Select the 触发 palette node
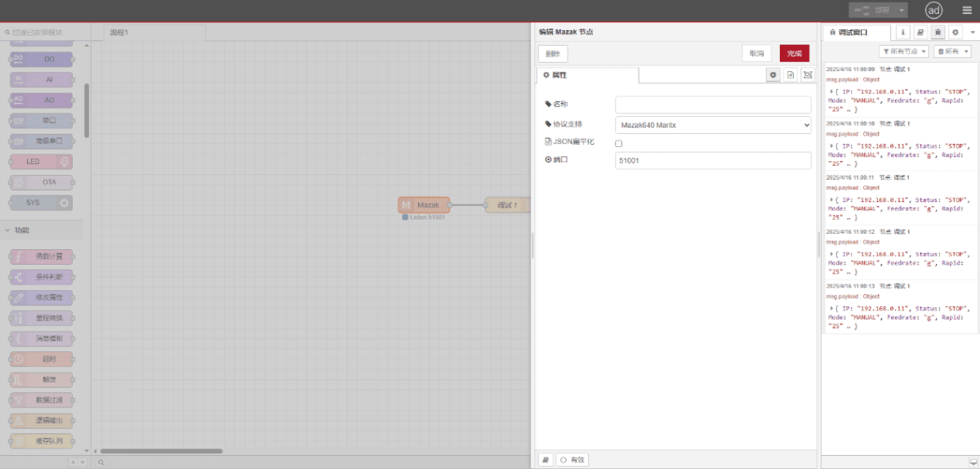980x469 pixels. [42, 380]
